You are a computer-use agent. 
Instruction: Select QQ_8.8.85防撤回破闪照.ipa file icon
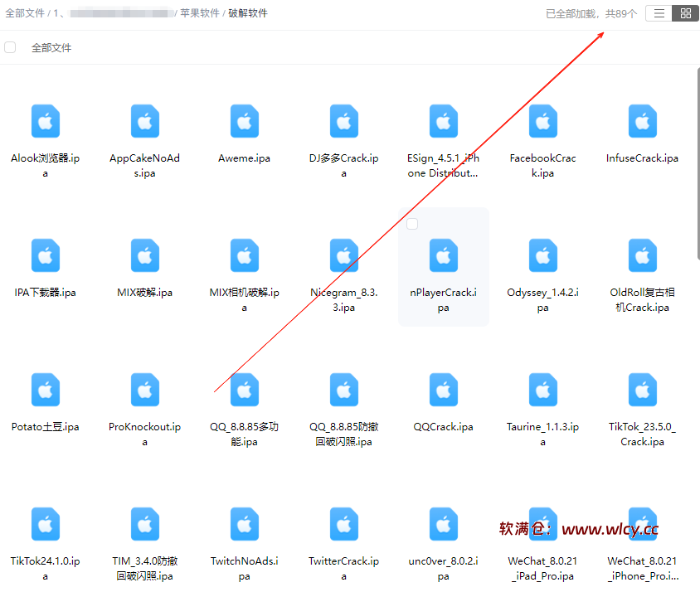343,390
